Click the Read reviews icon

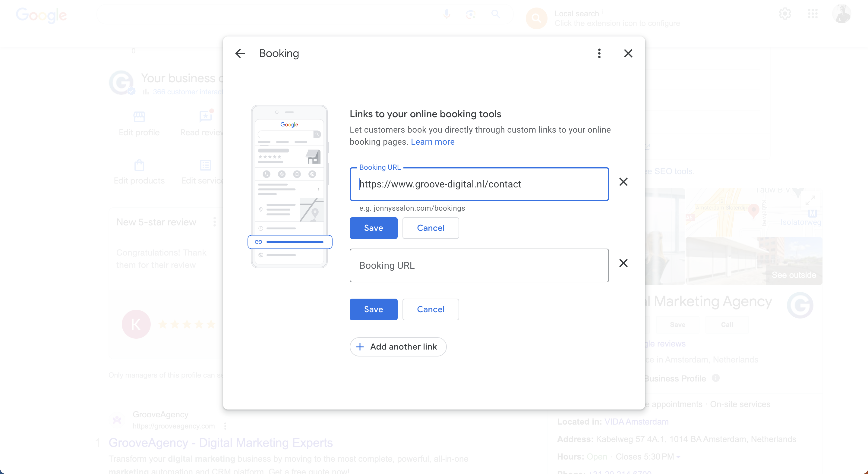[206, 116]
